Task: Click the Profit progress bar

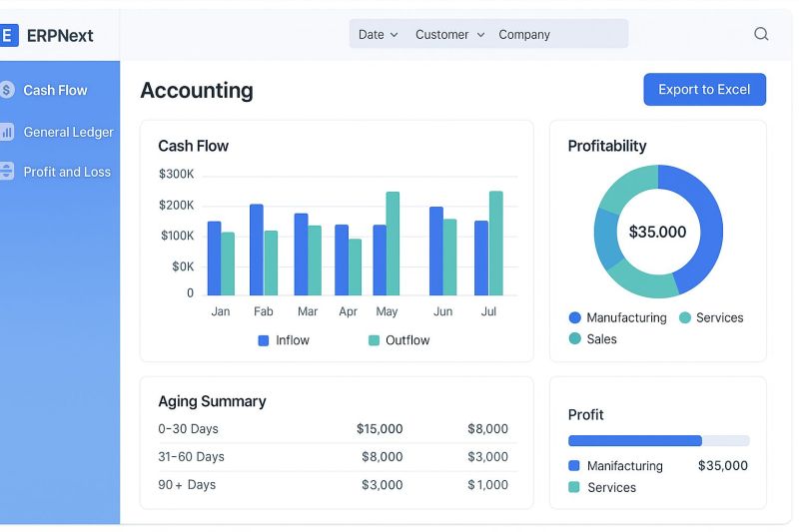Action: 658,440
